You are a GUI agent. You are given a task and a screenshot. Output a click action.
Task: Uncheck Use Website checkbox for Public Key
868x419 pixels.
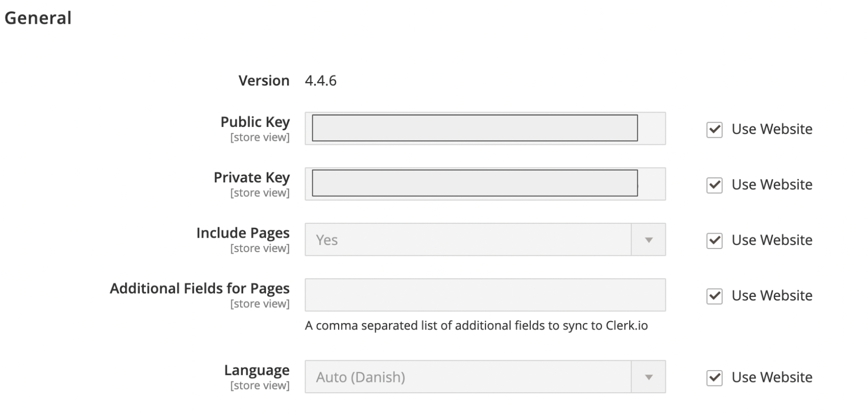(714, 130)
